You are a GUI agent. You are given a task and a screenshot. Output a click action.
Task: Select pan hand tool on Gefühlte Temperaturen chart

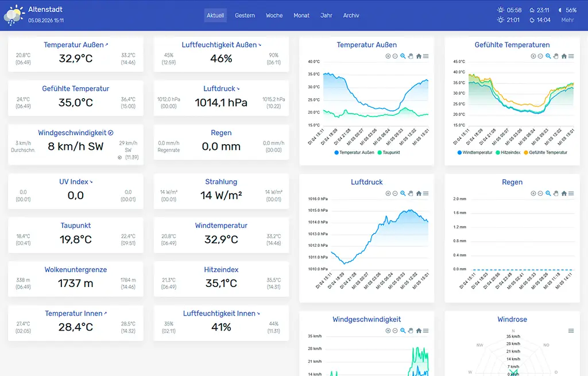coord(556,56)
